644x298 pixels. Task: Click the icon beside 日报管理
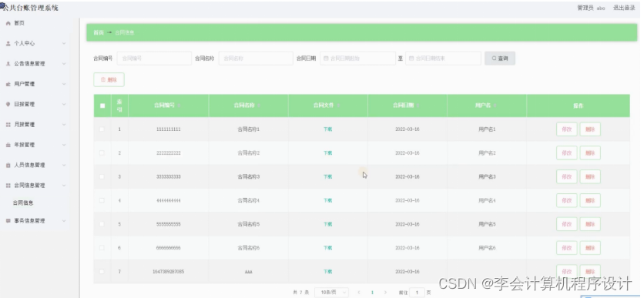pyautogui.click(x=8, y=104)
